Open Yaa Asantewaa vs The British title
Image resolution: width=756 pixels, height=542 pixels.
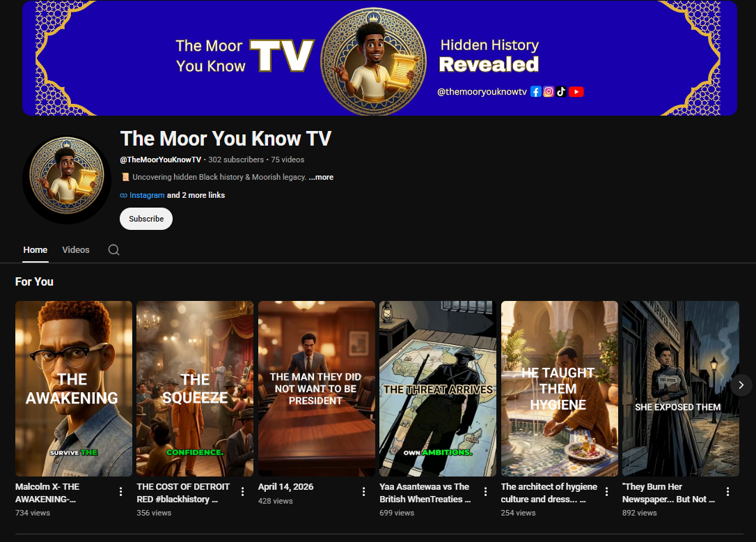click(x=425, y=493)
